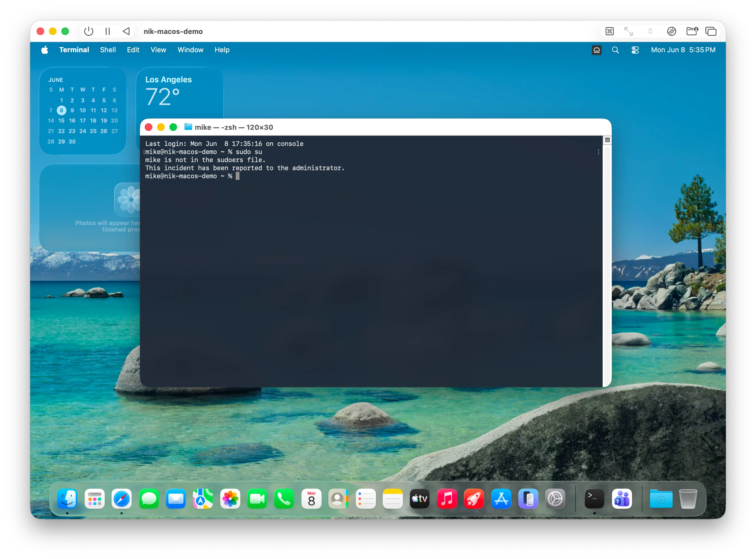This screenshot has width=756, height=559.
Task: Click the VM power button
Action: click(89, 32)
